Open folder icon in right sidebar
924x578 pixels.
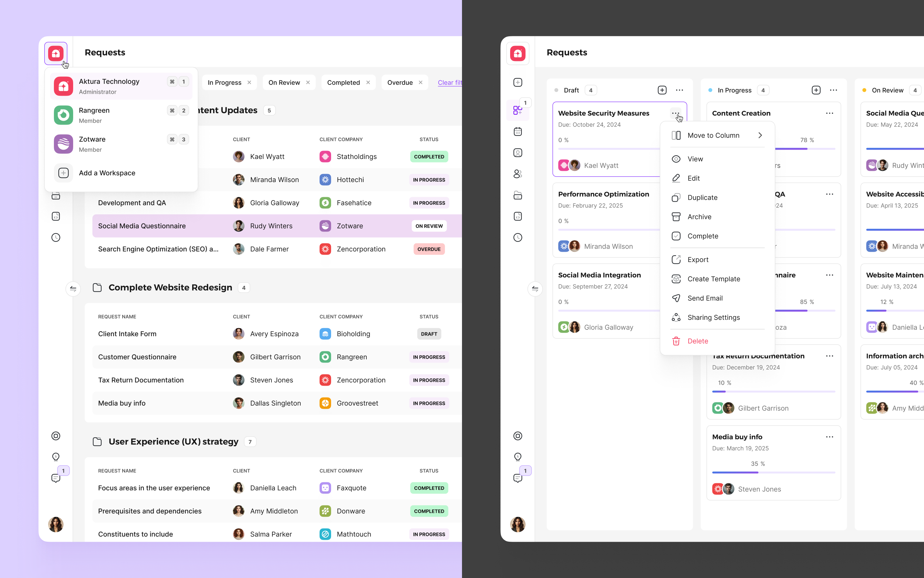point(518,195)
